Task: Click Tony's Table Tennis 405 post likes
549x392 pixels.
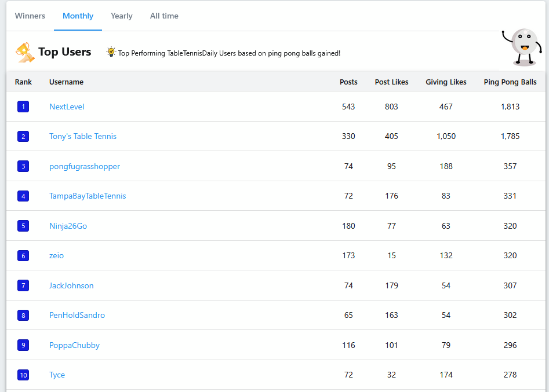Action: coord(391,137)
